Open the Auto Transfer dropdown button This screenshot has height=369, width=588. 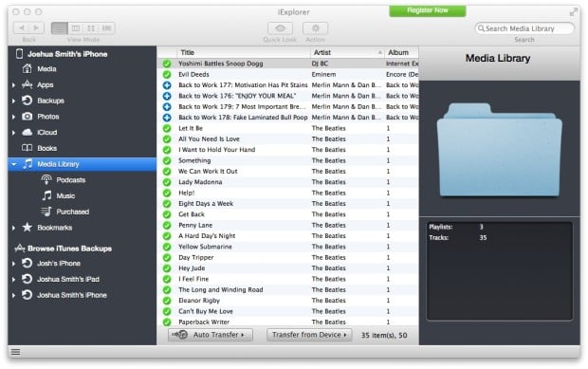211,335
